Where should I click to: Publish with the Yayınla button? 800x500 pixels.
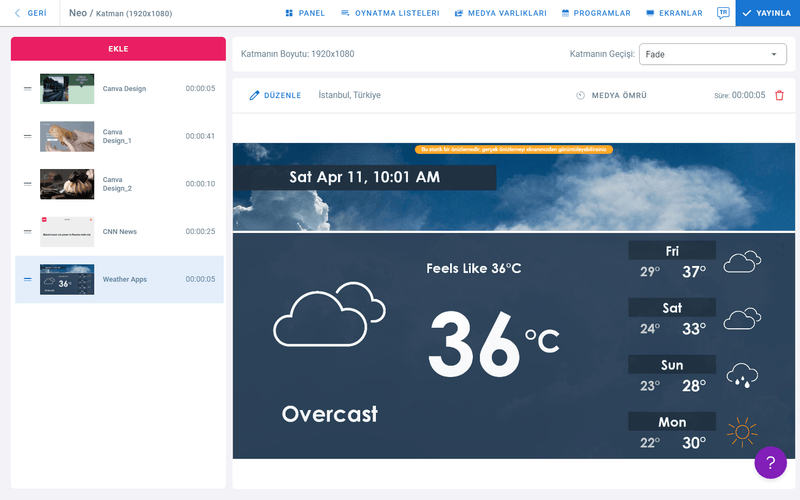coord(767,13)
